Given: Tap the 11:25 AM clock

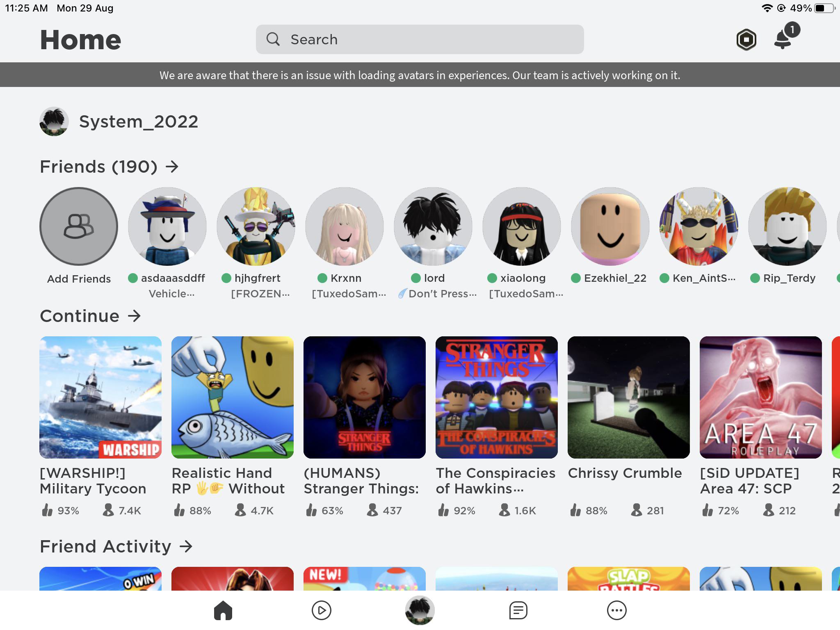Looking at the screenshot, I should coord(26,8).
